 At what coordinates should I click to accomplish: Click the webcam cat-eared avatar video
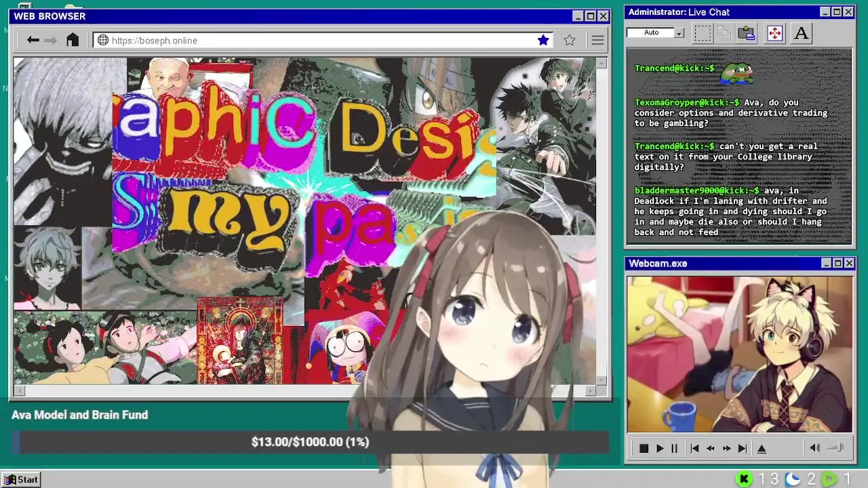(739, 354)
